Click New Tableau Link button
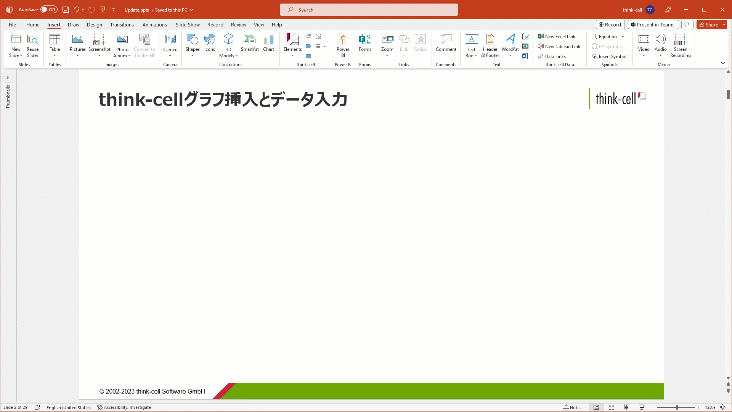 (559, 46)
